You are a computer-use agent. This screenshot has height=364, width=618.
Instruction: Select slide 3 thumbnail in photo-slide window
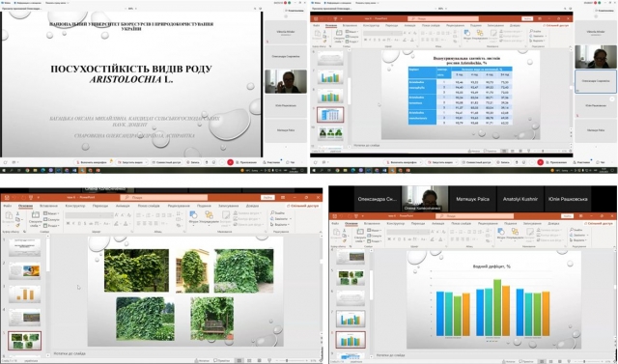[24, 294]
